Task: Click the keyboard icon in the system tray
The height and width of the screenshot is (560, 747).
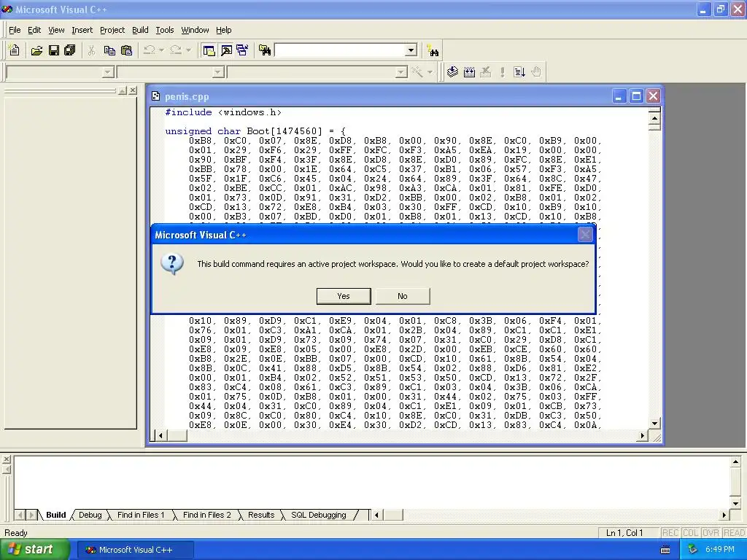Action: [x=665, y=550]
